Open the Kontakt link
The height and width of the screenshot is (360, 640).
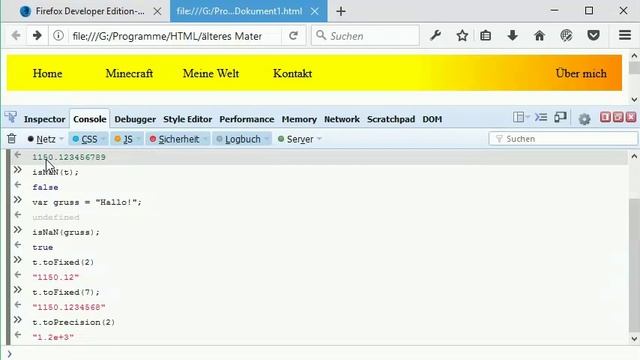[x=292, y=73]
